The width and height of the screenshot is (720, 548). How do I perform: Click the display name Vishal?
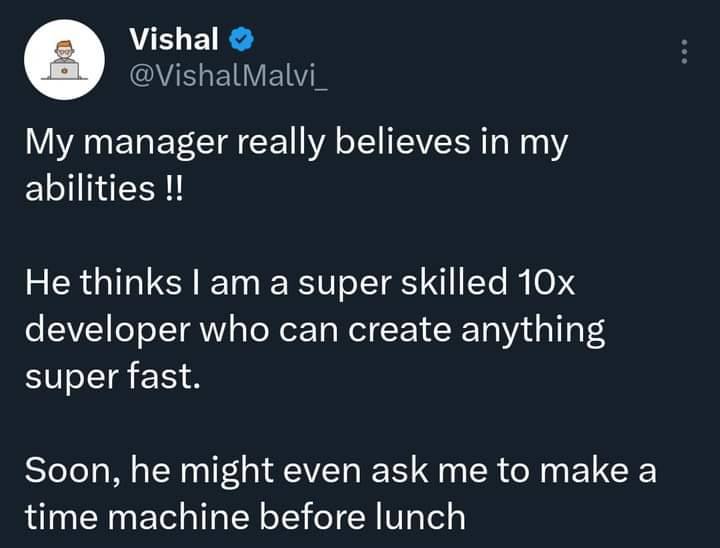[174, 39]
